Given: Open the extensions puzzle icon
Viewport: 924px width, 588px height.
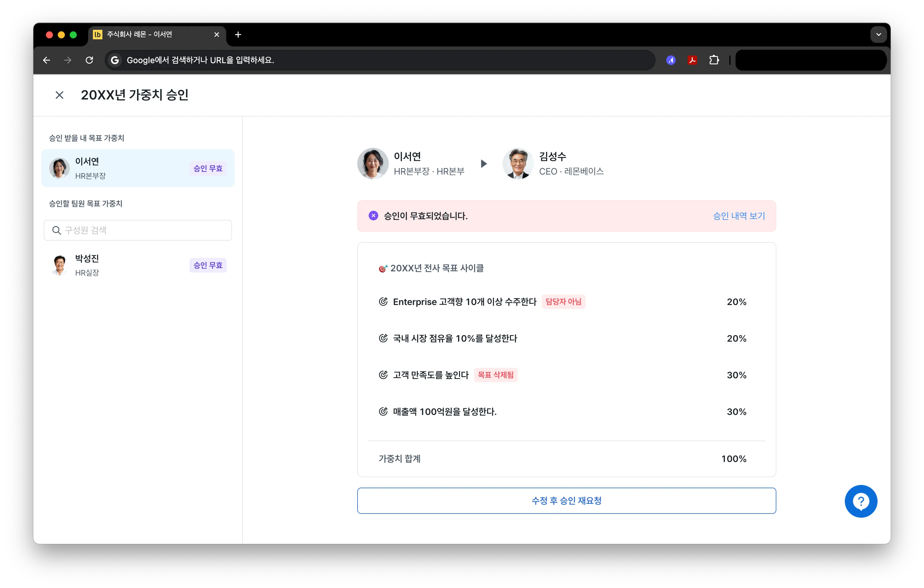Looking at the screenshot, I should coord(714,60).
